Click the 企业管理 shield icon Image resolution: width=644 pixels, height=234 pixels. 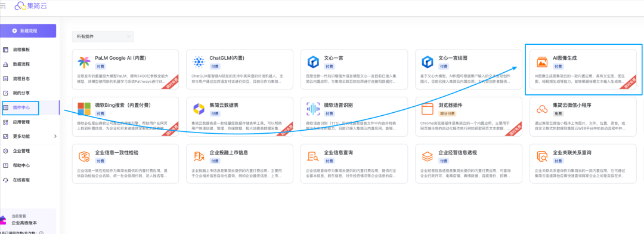pyautogui.click(x=6, y=151)
